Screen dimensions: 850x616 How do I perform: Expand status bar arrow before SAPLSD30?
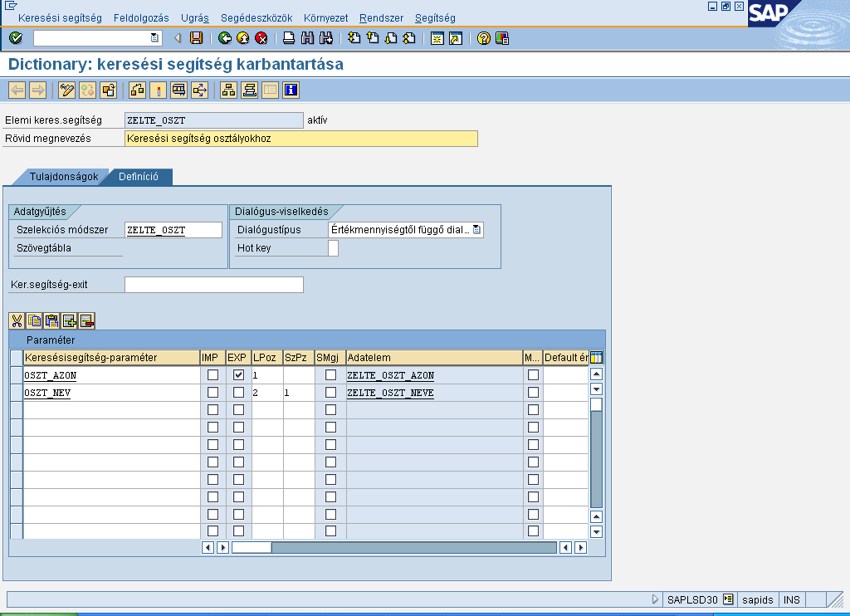pos(655,599)
